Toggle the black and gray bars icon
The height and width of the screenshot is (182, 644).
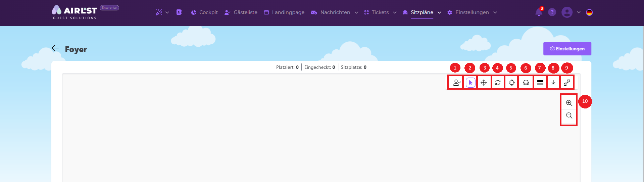[x=540, y=83]
